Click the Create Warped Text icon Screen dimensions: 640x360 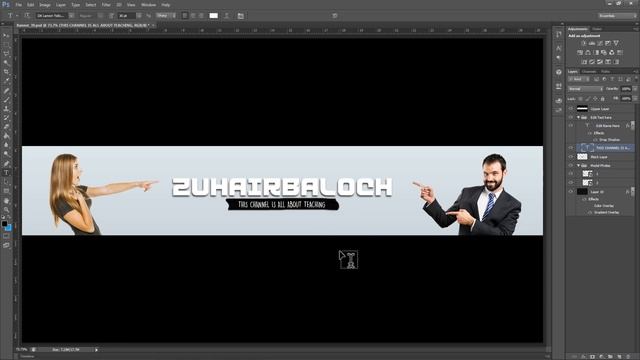(x=227, y=16)
